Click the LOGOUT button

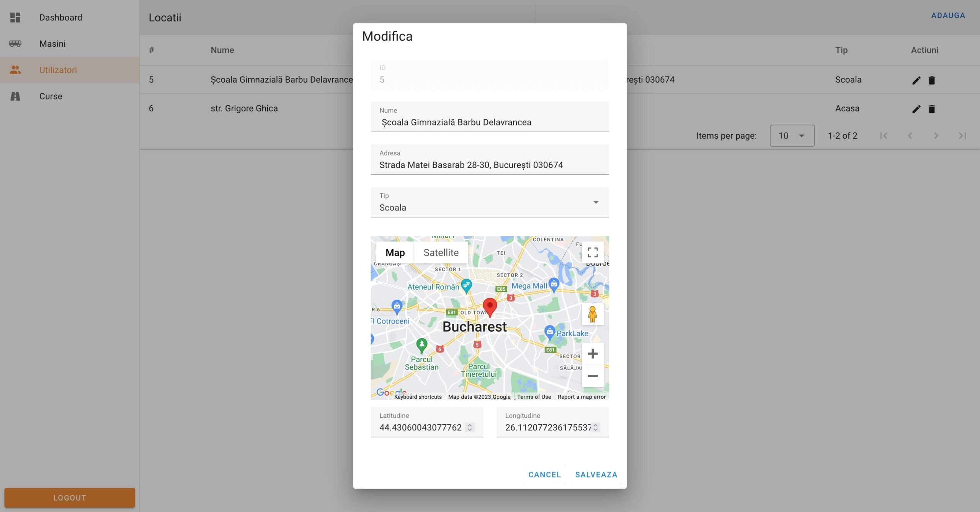tap(70, 498)
